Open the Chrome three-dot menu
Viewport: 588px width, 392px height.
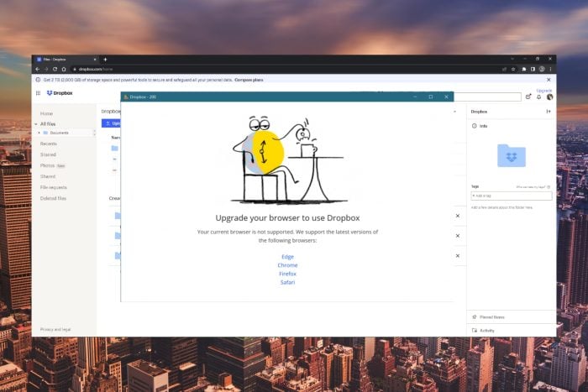(x=550, y=69)
